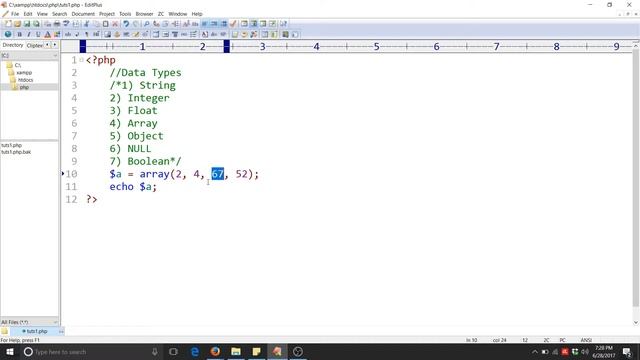Click the HTML Bold B icon
The height and width of the screenshot is (360, 640).
click(x=19, y=34)
